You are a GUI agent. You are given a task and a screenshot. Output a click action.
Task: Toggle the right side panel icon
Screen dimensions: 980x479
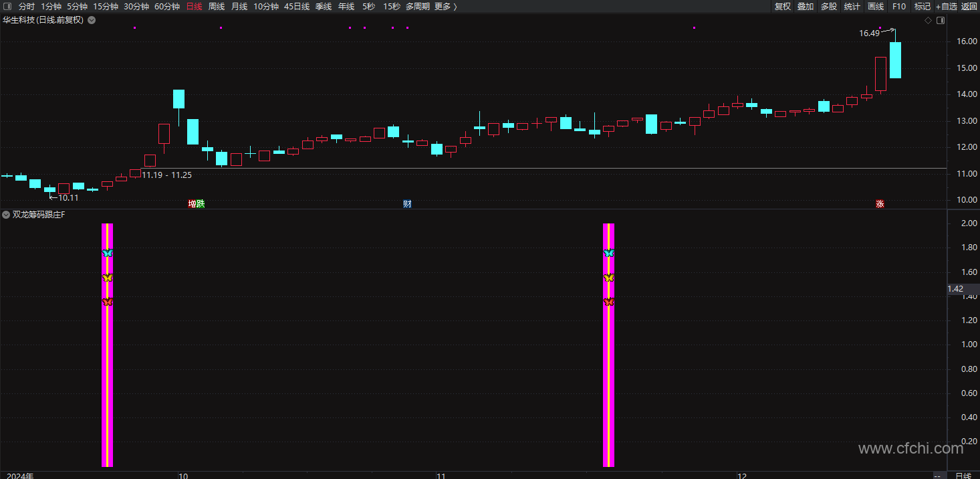941,20
